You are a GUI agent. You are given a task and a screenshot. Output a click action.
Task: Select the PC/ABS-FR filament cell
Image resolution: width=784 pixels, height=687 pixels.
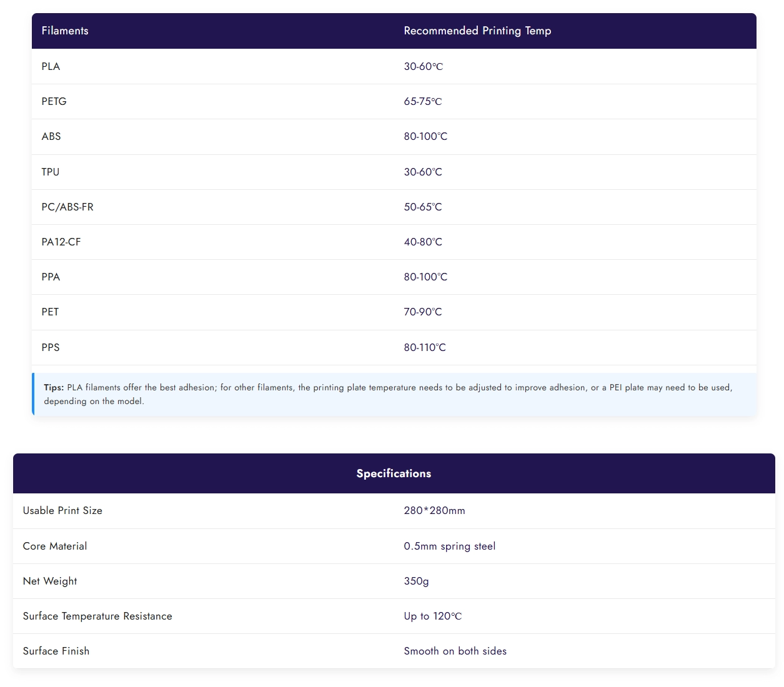tap(67, 207)
